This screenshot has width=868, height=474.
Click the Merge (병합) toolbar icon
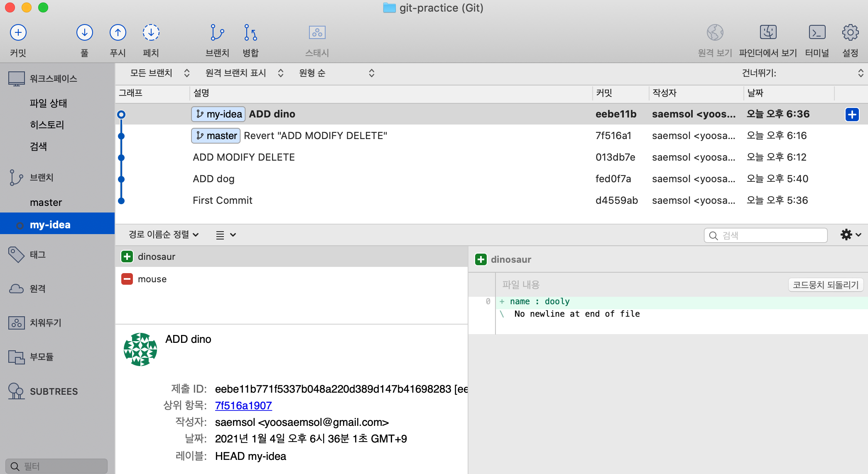click(250, 32)
